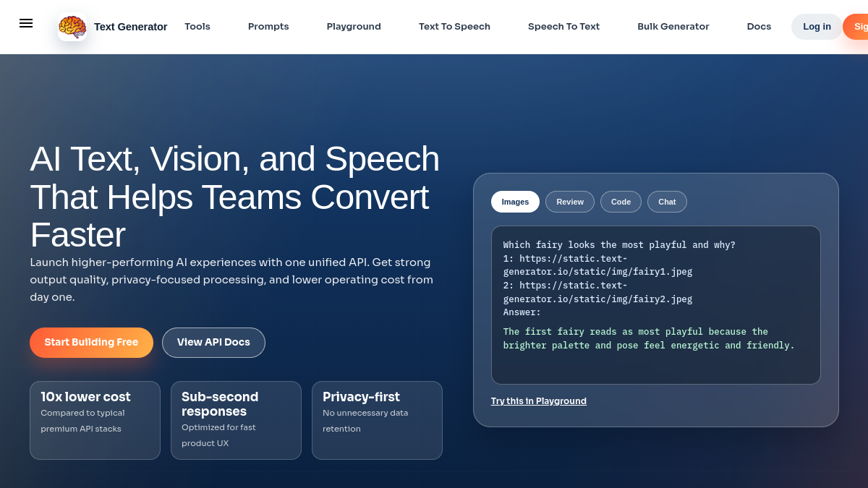Screen dimensions: 868x488
Task: Follow the Try this in Playground link
Action: (x=539, y=401)
